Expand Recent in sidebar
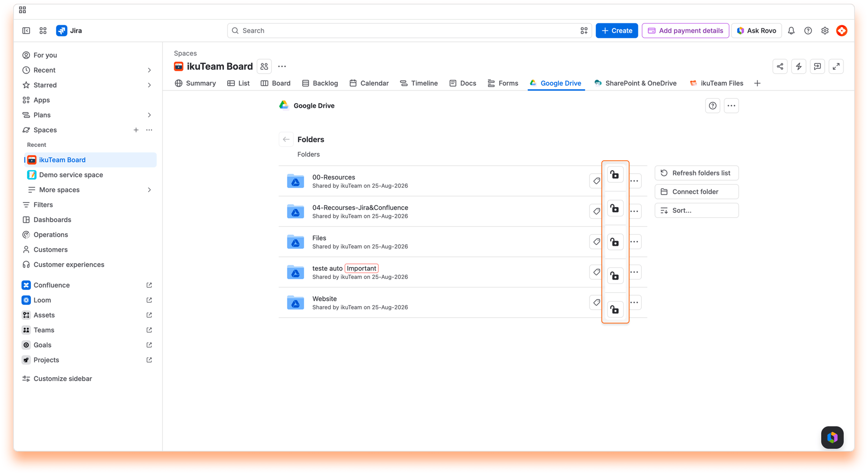Viewport: 868px width, 474px height. [x=149, y=70]
